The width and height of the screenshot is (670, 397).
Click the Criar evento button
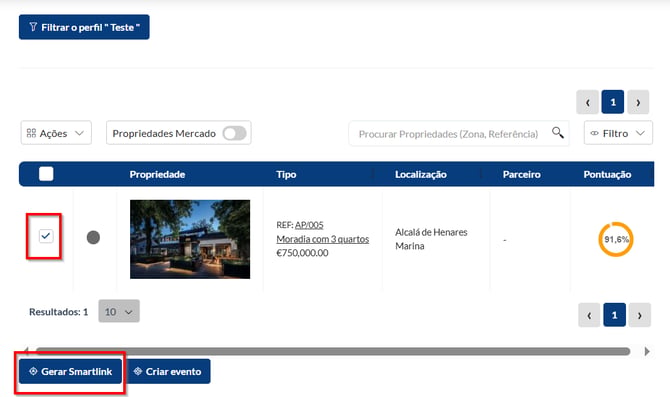click(169, 371)
